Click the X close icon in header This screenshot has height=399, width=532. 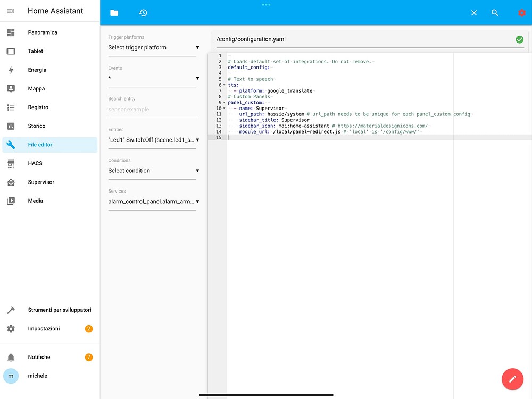tap(474, 13)
